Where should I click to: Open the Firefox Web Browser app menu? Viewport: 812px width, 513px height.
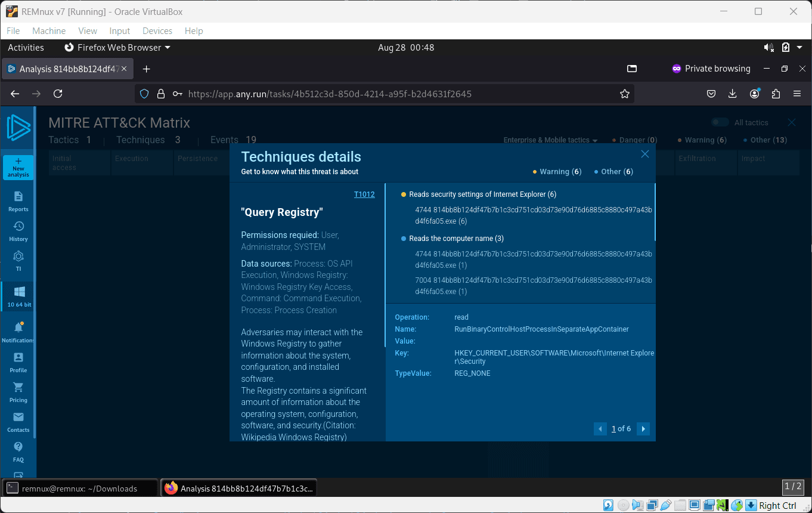(x=117, y=48)
